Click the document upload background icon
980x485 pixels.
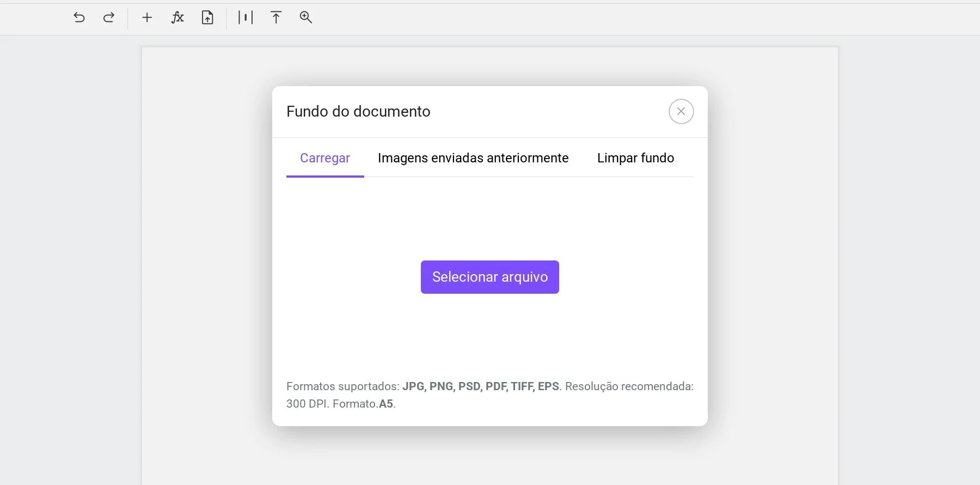tap(207, 17)
